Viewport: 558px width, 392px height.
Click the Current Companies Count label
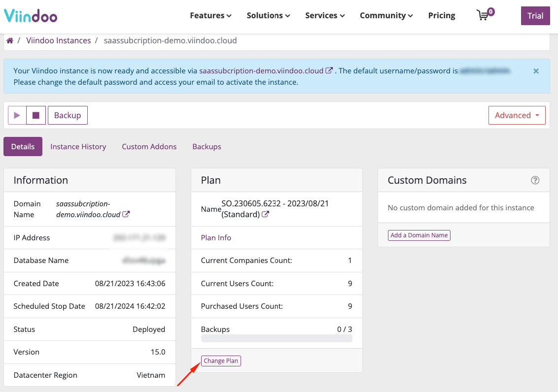click(246, 261)
